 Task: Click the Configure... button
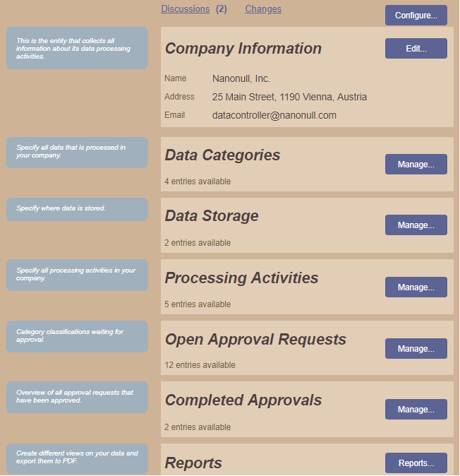coord(416,16)
